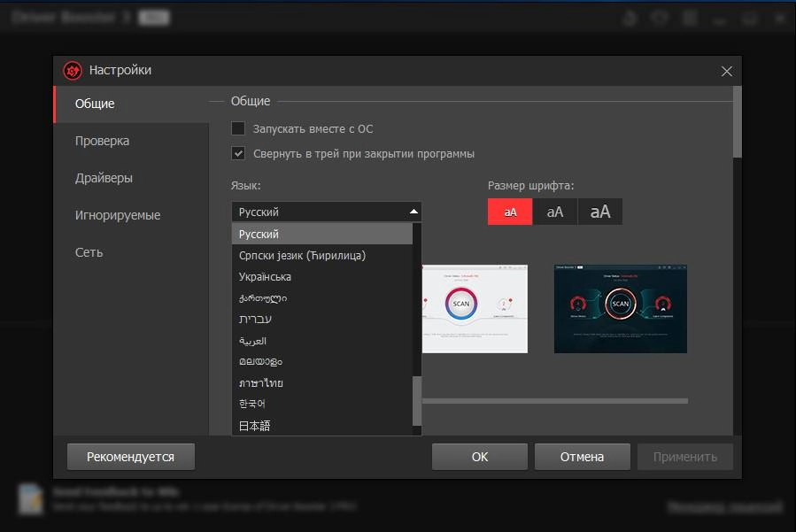Open the Общие settings tab
This screenshot has width=796, height=532.
tap(131, 104)
